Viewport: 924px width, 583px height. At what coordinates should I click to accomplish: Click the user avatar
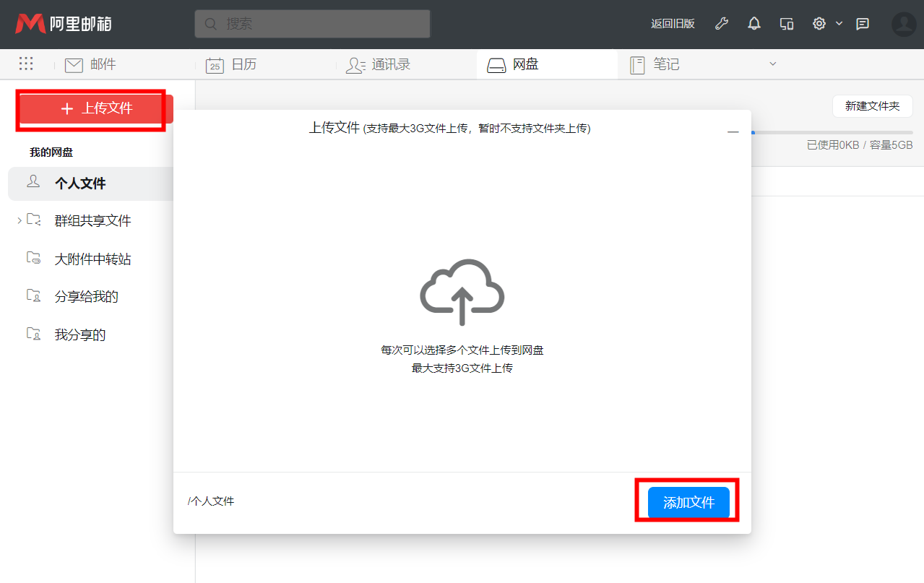[904, 24]
